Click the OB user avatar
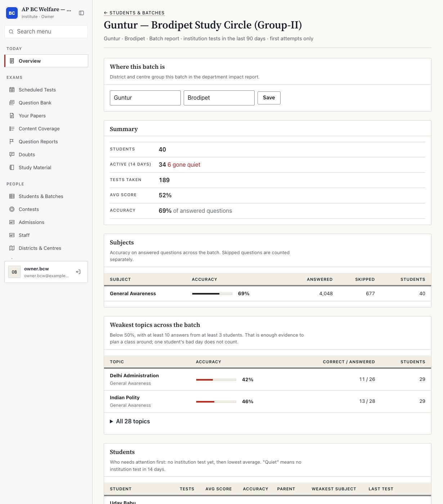The image size is (443, 504). point(14,272)
